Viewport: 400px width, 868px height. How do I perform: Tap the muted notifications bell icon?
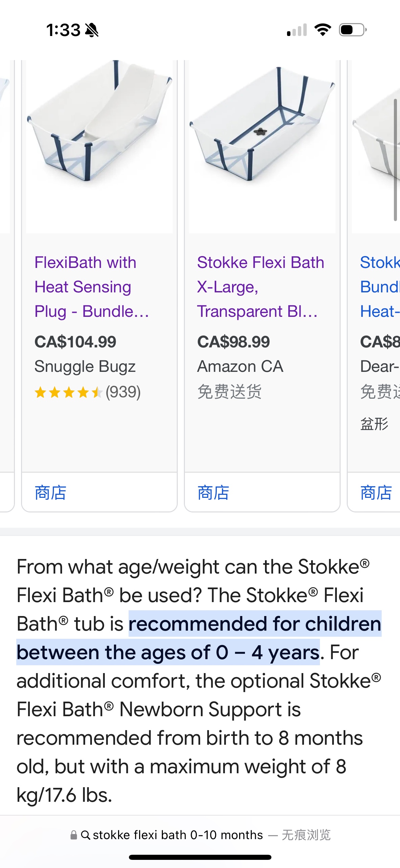(91, 30)
